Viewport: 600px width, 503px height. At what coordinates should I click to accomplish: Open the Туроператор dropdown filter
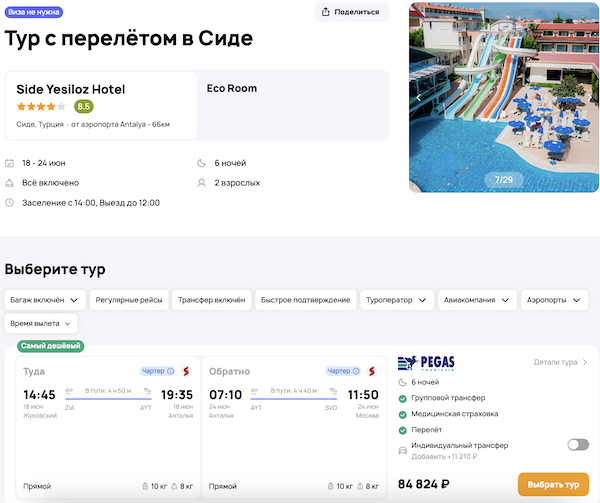click(398, 299)
